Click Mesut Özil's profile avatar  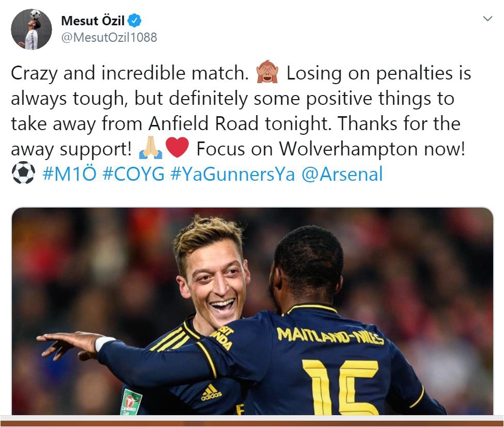coord(31,29)
